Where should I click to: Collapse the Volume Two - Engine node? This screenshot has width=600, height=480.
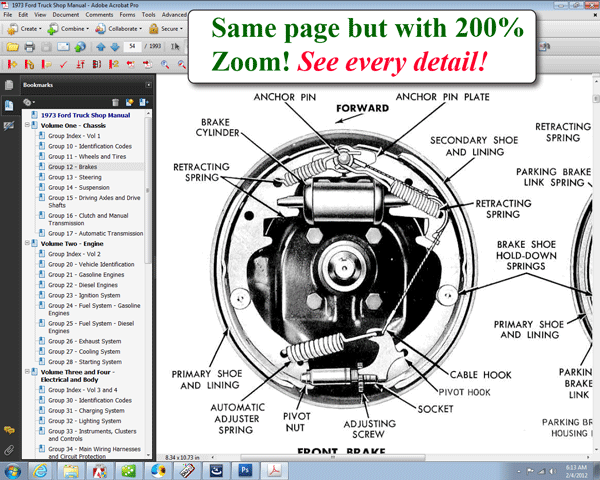tap(27, 243)
